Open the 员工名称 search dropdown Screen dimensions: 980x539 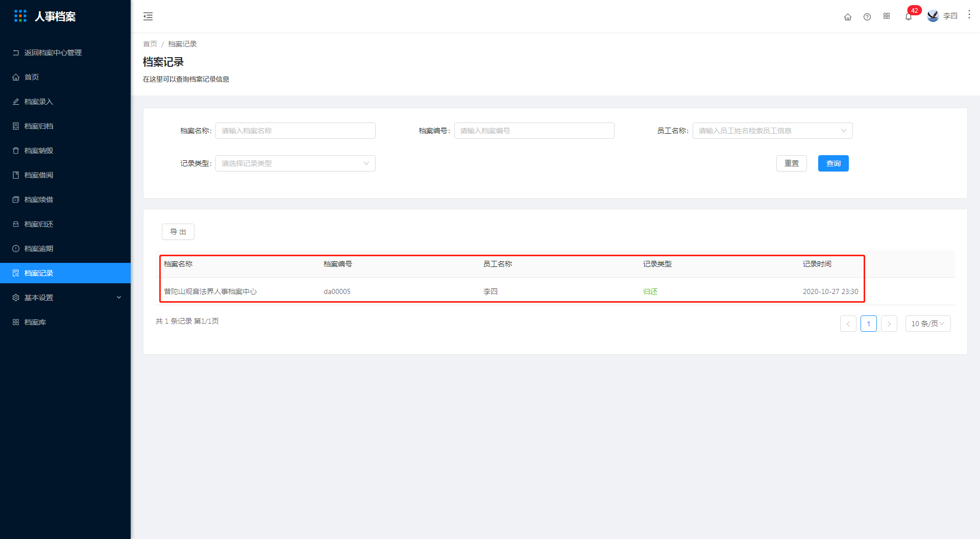point(772,131)
